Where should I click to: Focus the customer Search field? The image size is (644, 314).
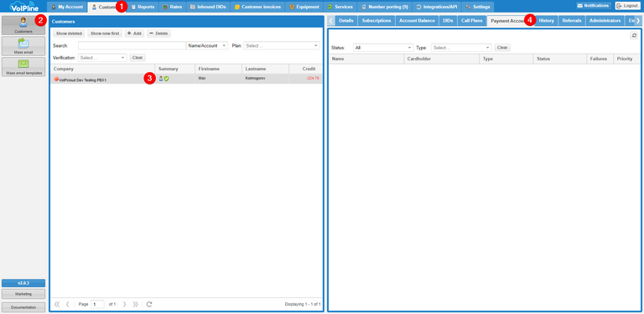point(132,46)
